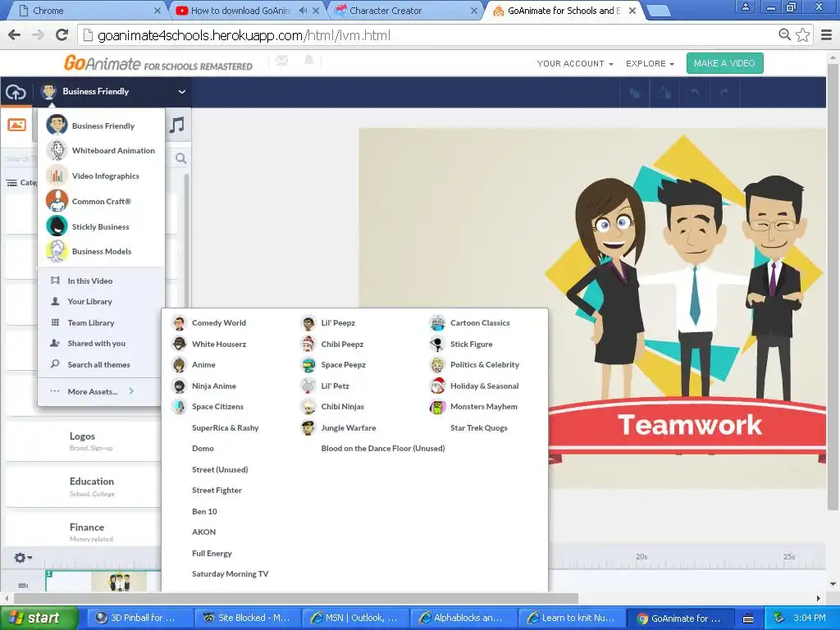Viewport: 840px width, 630px height.
Task: Select the Domo theme
Action: (203, 449)
